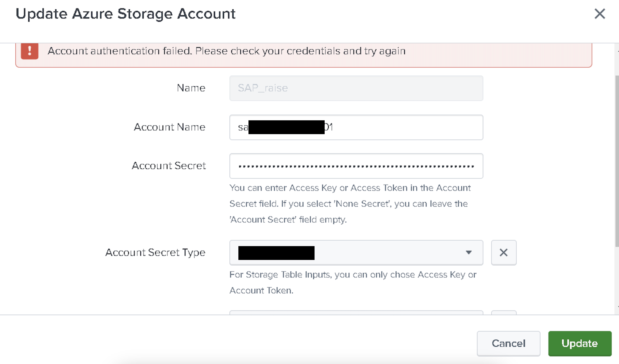The height and width of the screenshot is (364, 619).
Task: Click into the masked Account Secret field
Action: (356, 166)
